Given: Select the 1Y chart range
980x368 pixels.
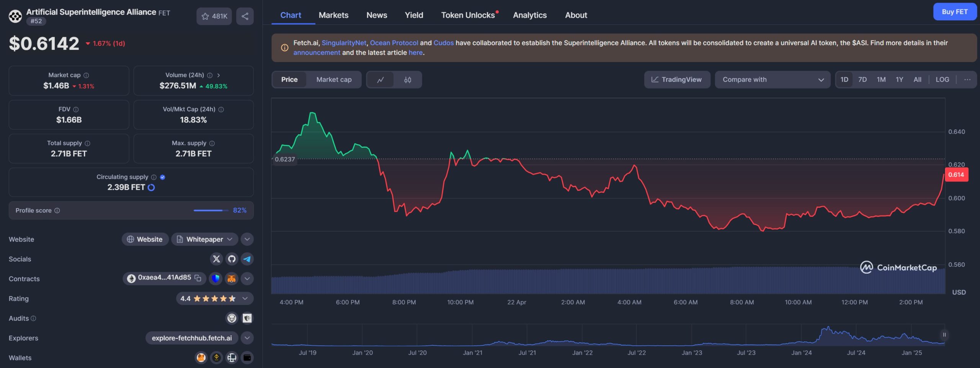Looking at the screenshot, I should [x=900, y=80].
